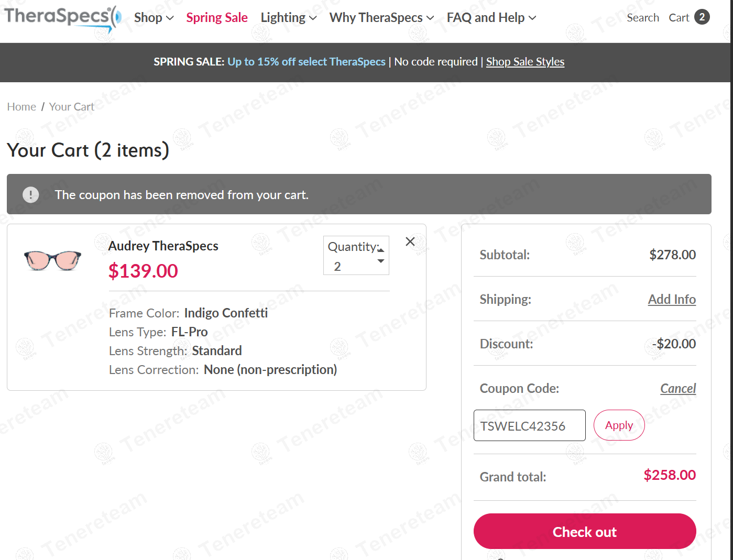Image resolution: width=733 pixels, height=560 pixels.
Task: Open the Audrey TheraSpecs glasses thumbnail
Action: click(53, 260)
